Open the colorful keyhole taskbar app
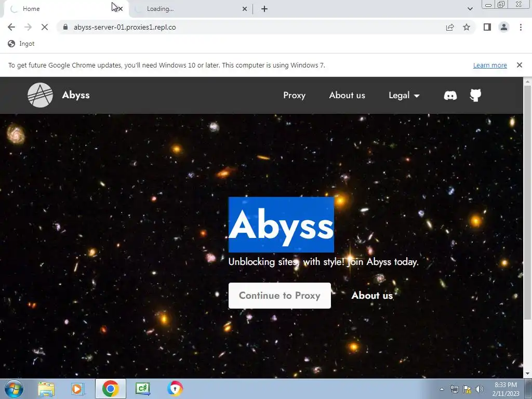The width and height of the screenshot is (532, 399). pos(175,389)
